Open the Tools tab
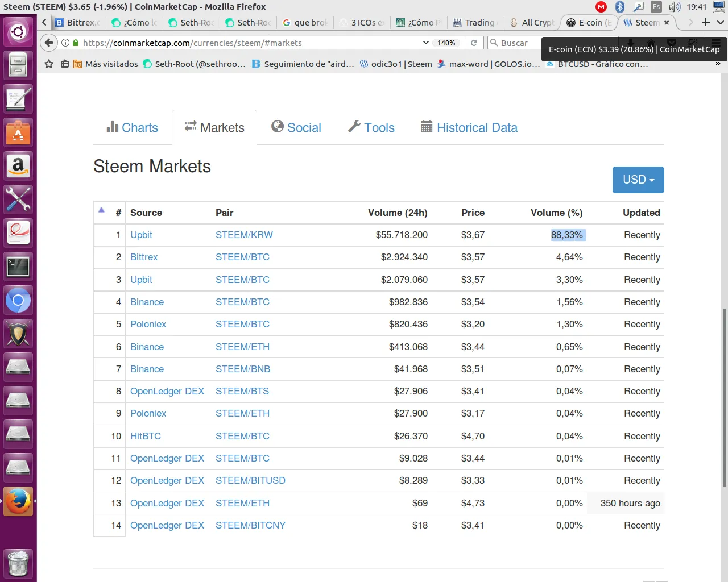 (371, 127)
